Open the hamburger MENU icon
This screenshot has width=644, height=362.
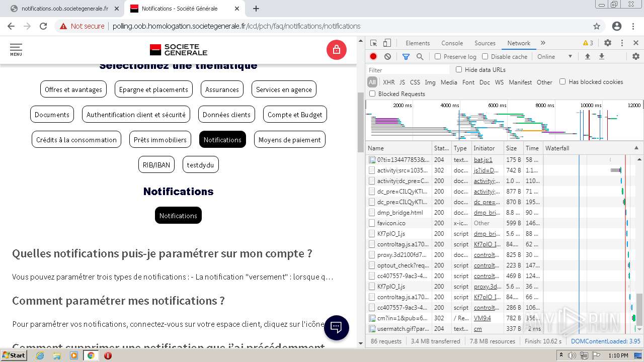coord(16,50)
